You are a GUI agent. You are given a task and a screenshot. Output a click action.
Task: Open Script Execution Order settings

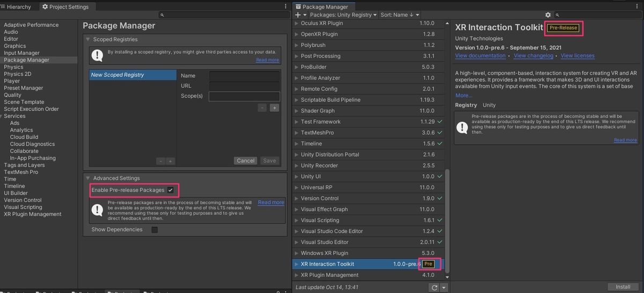click(31, 109)
